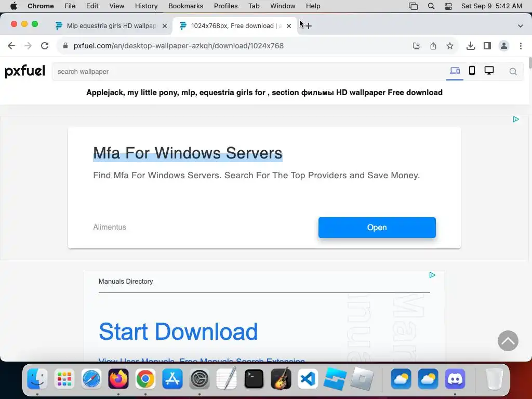Open Spotlight search in menu bar
The width and height of the screenshot is (532, 399).
click(x=431, y=6)
